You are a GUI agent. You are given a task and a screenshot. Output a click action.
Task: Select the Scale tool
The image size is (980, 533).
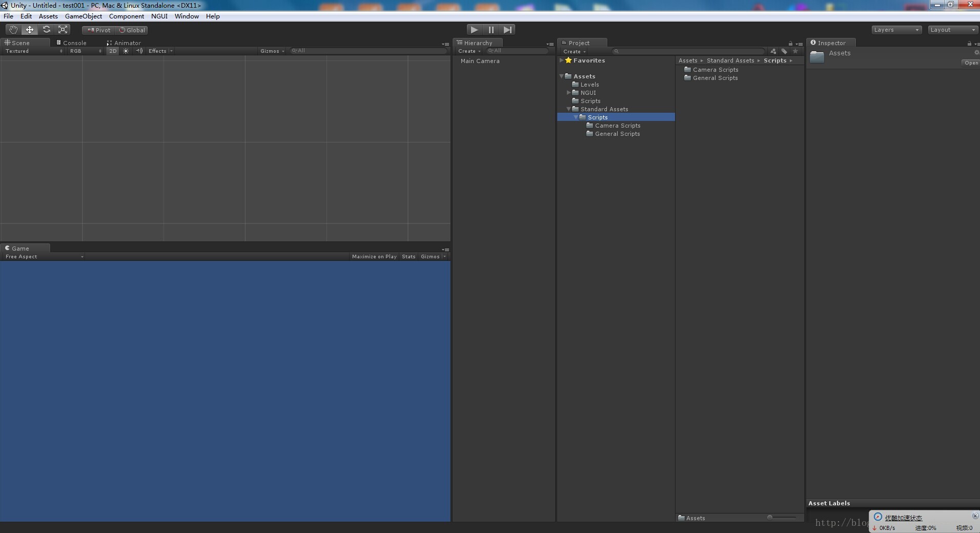(63, 30)
